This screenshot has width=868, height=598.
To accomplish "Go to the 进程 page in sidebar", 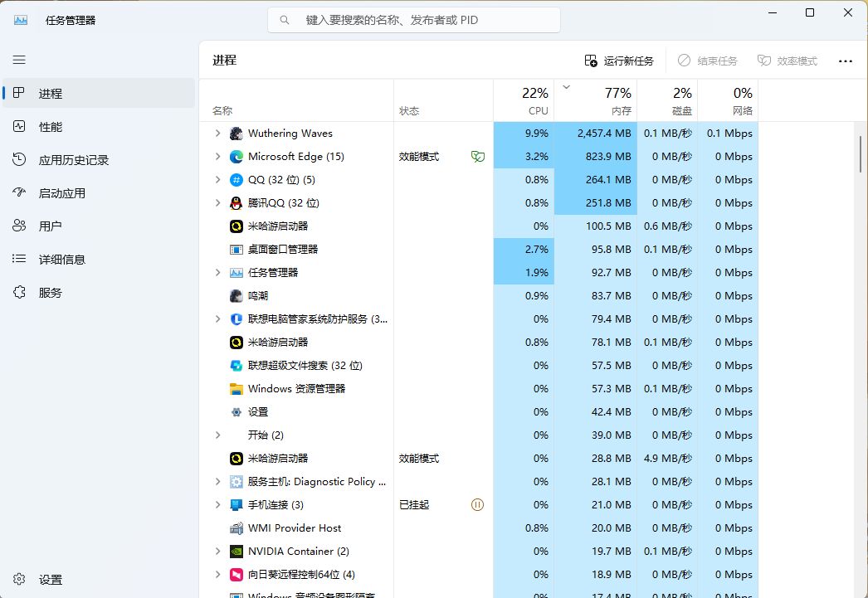I will pos(99,93).
